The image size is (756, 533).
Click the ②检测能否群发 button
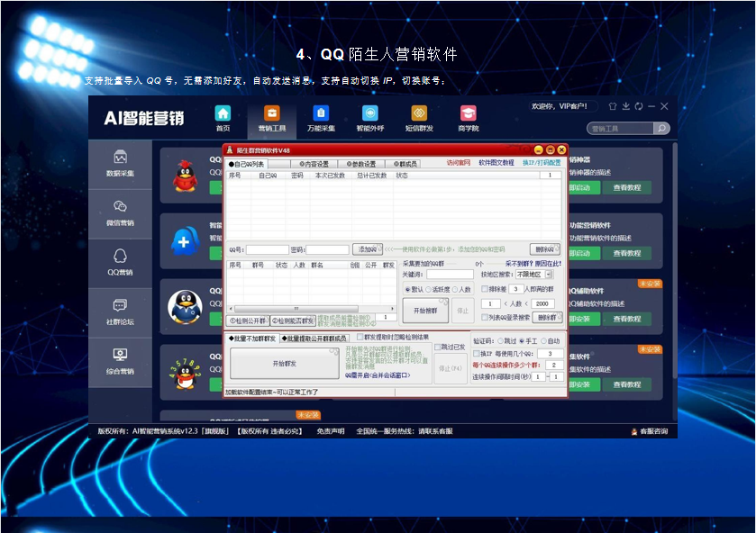coord(293,321)
